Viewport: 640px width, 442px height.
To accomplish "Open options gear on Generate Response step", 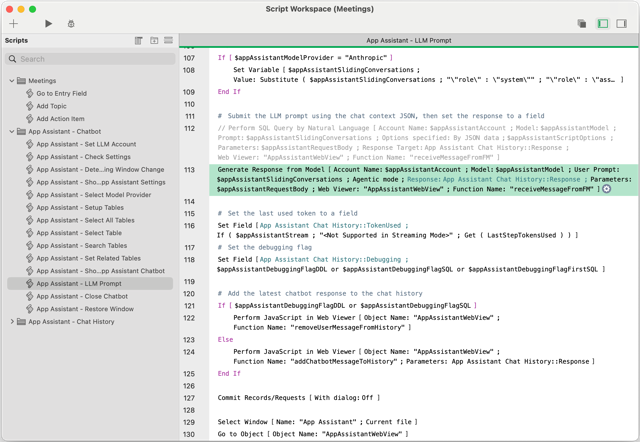I will [607, 189].
